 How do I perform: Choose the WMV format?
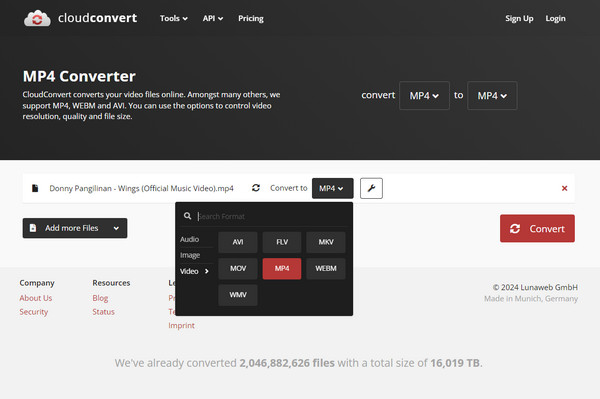(238, 295)
